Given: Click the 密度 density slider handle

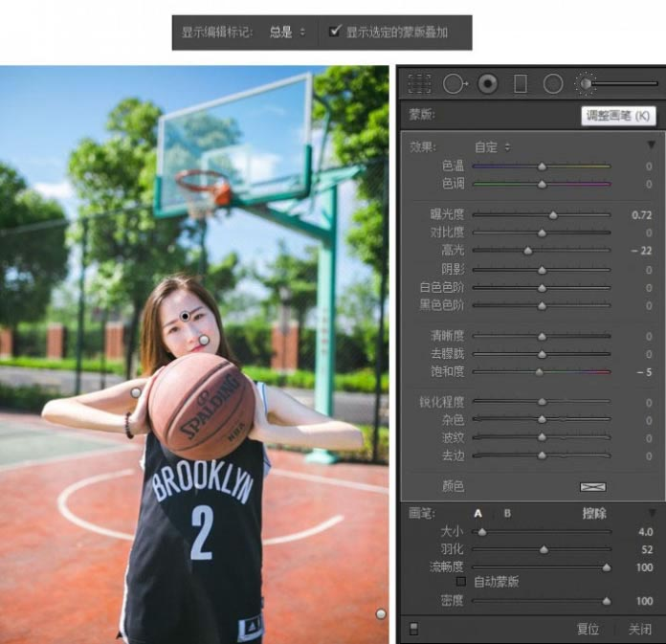Looking at the screenshot, I should tap(607, 601).
